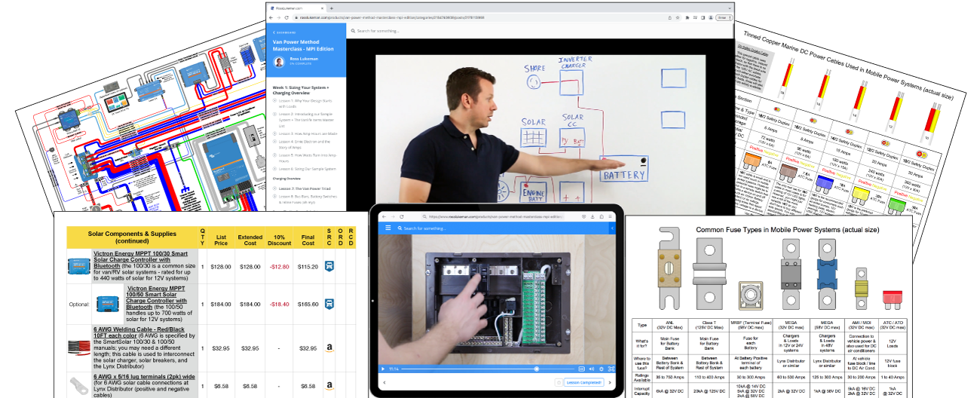The width and height of the screenshot is (980, 398).
Task: Toggle the Lesson Completed! button
Action: click(x=584, y=382)
